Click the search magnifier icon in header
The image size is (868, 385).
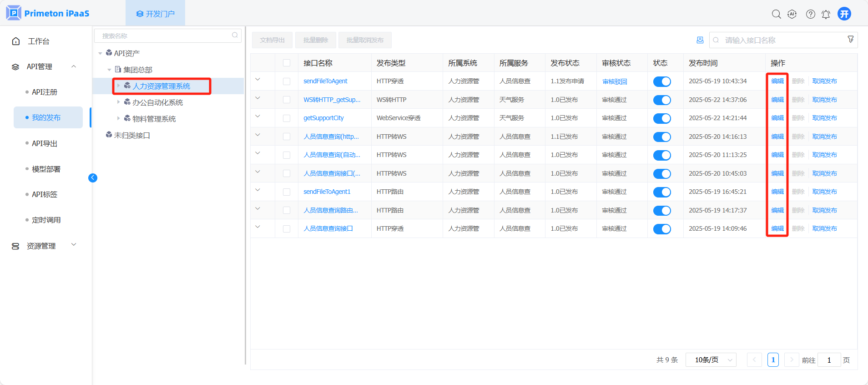click(x=776, y=14)
